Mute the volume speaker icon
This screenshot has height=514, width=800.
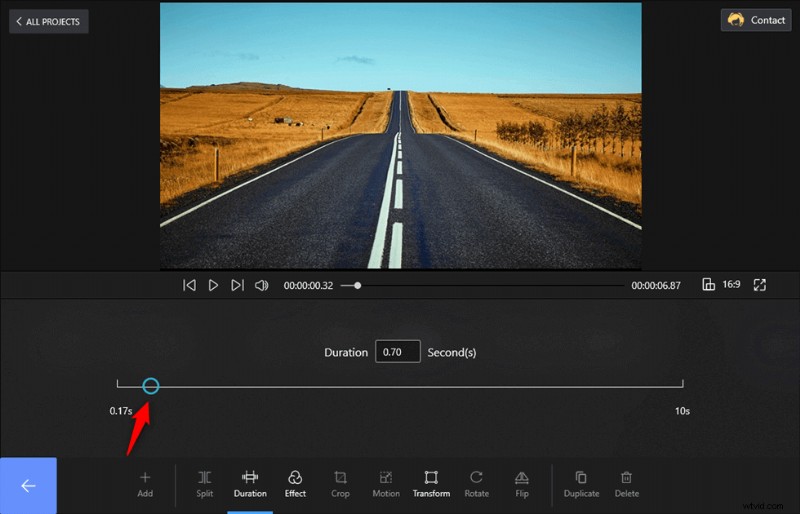[262, 285]
